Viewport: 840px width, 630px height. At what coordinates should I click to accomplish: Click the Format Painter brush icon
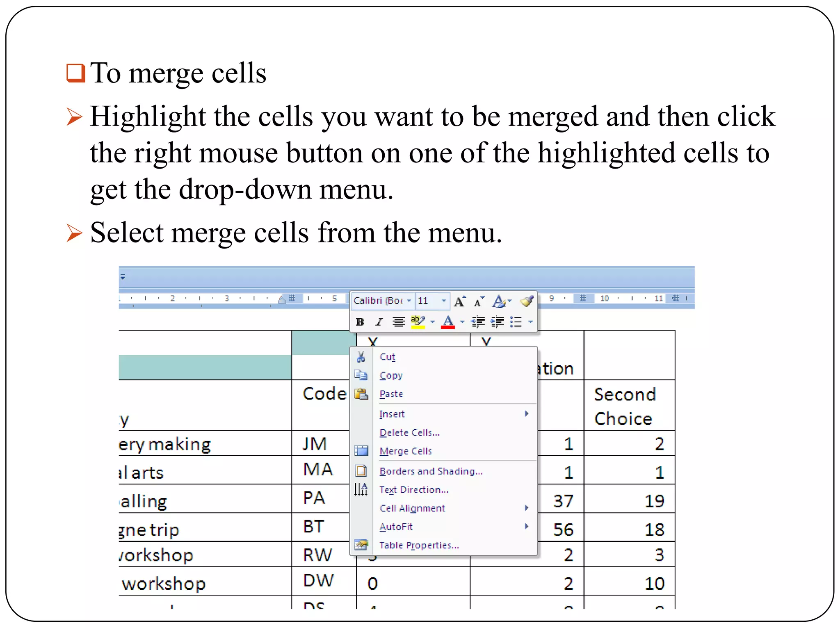pyautogui.click(x=527, y=301)
